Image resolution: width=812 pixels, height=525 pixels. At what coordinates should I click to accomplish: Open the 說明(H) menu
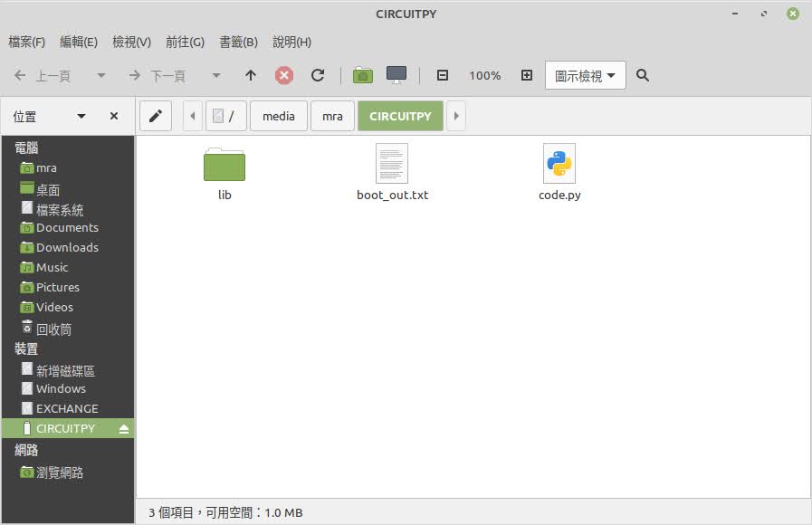coord(292,42)
